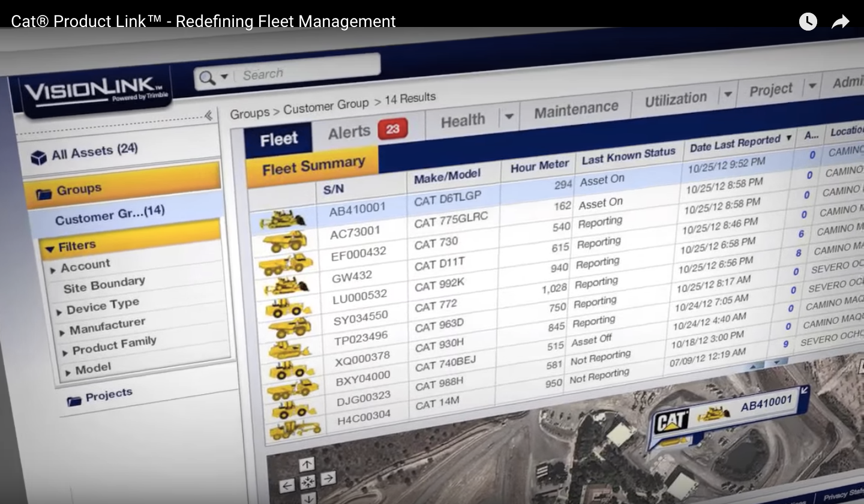
Task: Switch to the Maintenance tab
Action: [x=576, y=110]
